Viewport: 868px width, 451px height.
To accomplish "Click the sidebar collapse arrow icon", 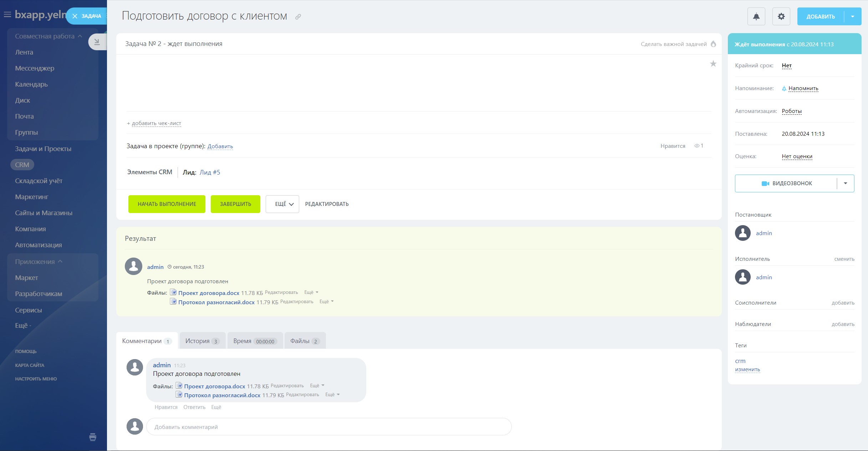I will [x=97, y=42].
